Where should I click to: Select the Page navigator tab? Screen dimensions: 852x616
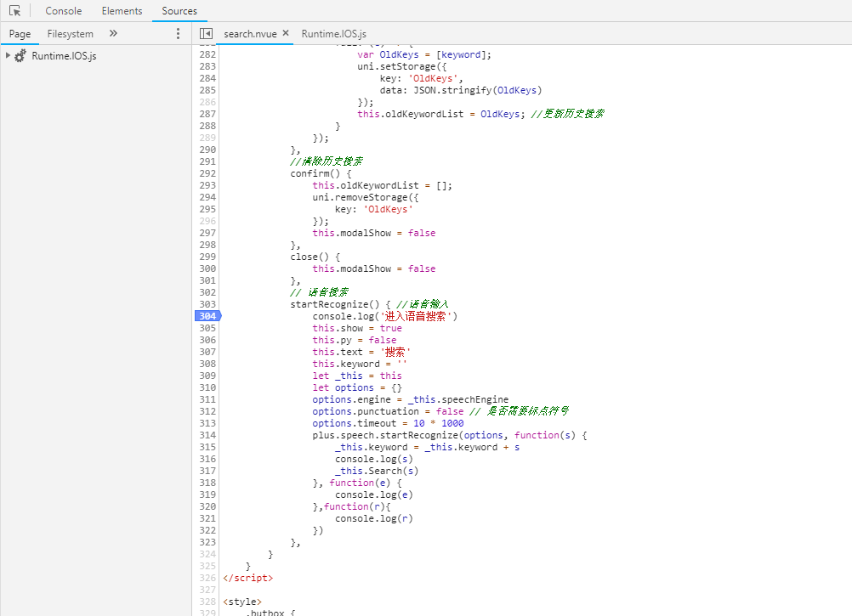pos(20,34)
